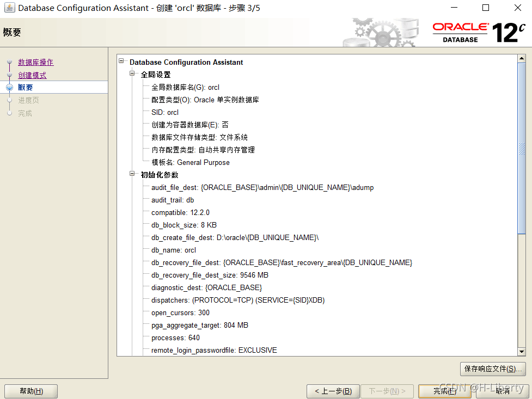
Task: Click the 帮助(H) button
Action: 31,391
